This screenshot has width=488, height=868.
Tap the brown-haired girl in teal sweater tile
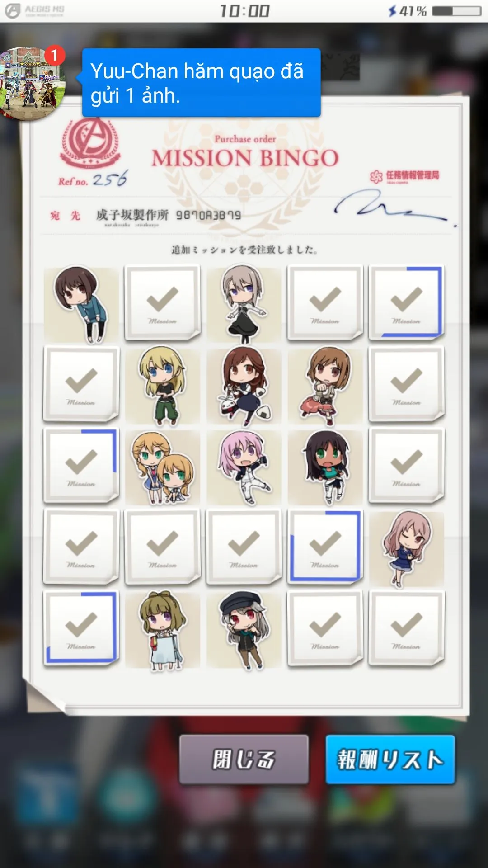click(81, 304)
